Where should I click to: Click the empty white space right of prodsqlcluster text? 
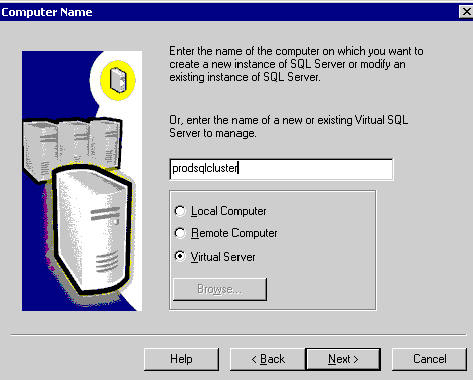[x=315, y=169]
